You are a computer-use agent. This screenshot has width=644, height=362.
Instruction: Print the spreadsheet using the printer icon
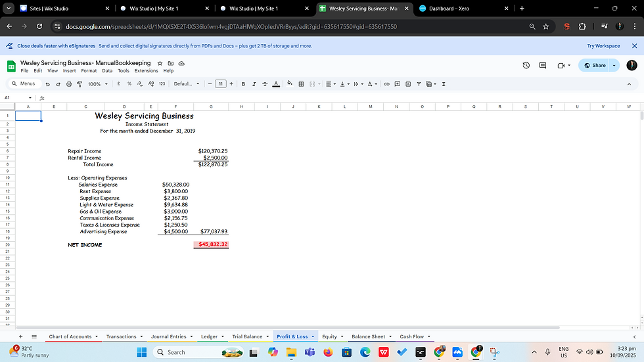(x=69, y=83)
